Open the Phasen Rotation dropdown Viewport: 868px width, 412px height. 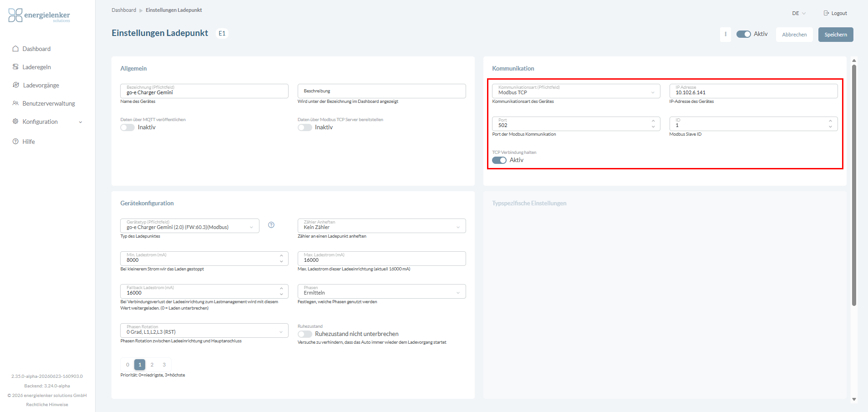pos(204,331)
